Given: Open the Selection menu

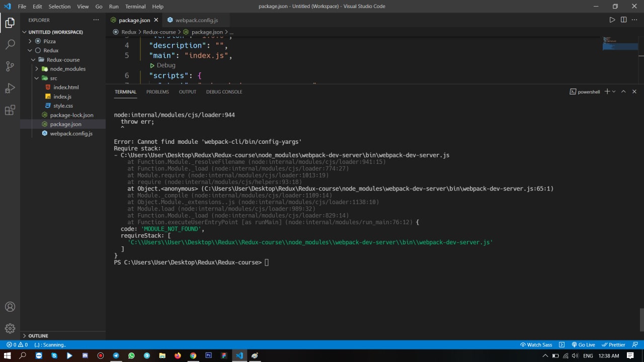Looking at the screenshot, I should click(x=59, y=7).
